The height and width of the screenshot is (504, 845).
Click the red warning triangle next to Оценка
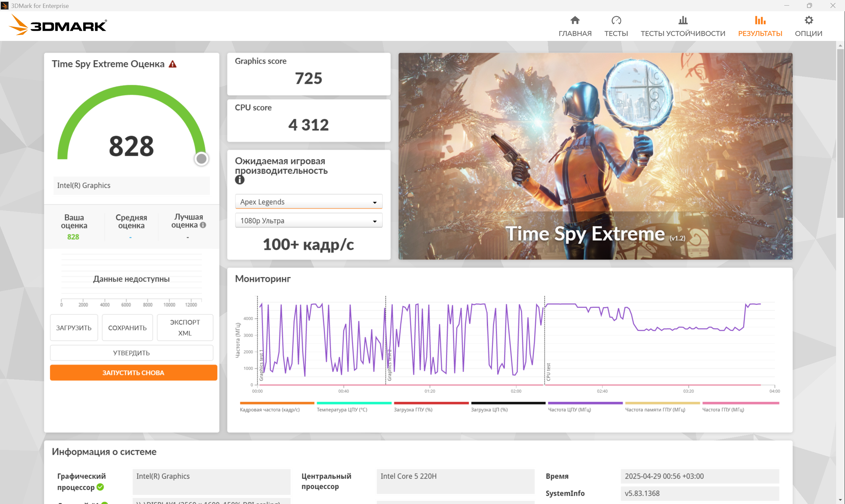coord(173,64)
